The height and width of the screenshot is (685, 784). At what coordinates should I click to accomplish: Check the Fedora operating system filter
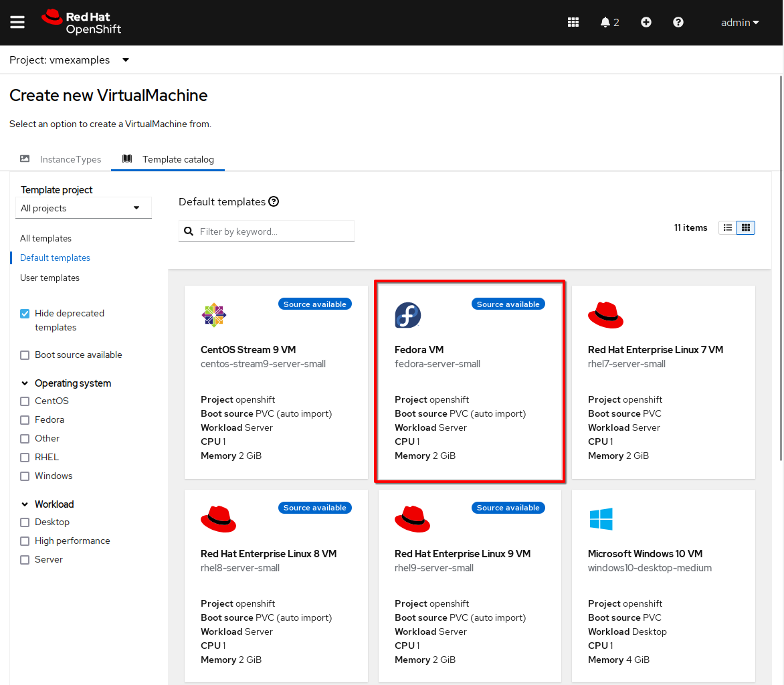25,420
